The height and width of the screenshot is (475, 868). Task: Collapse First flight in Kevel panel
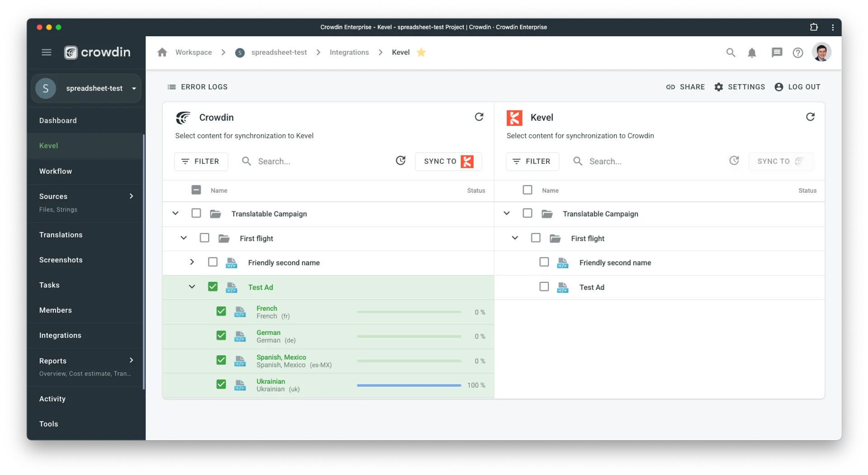[515, 238]
